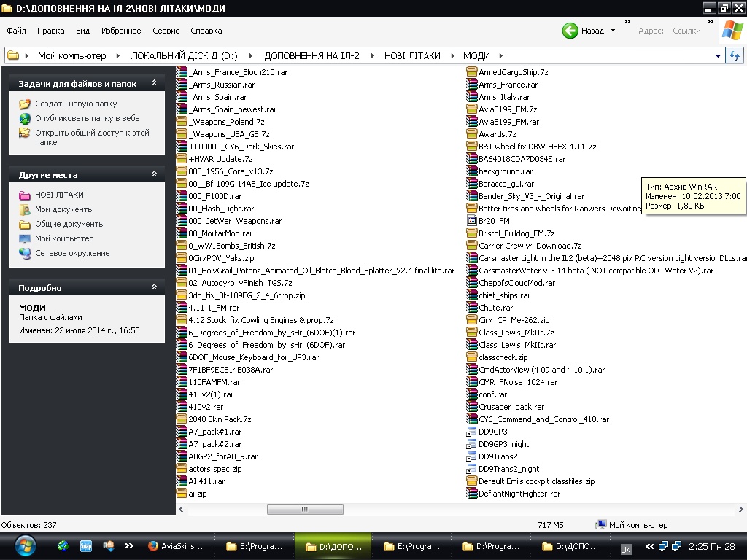Select file CY6_Command_and_Control_410.rar

pos(543,419)
